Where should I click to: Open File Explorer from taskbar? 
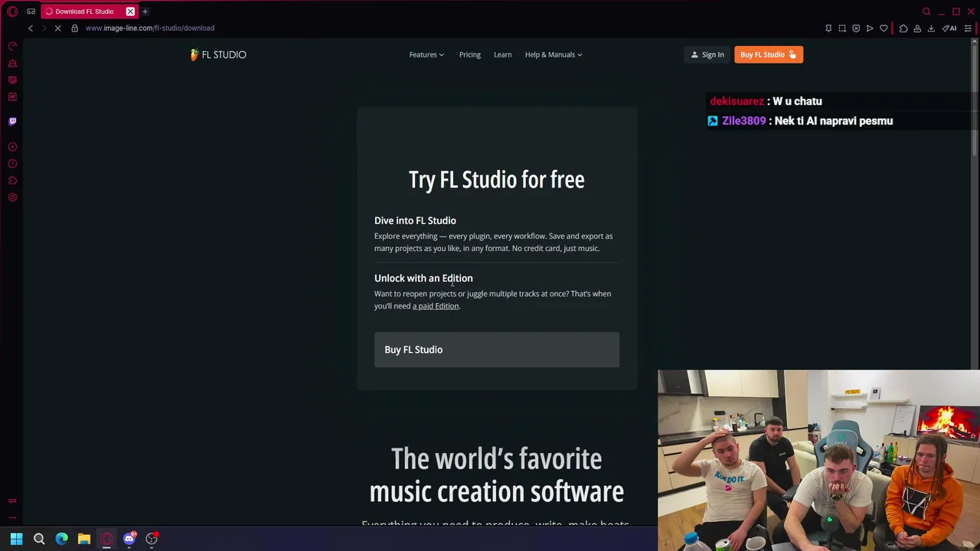[x=84, y=539]
